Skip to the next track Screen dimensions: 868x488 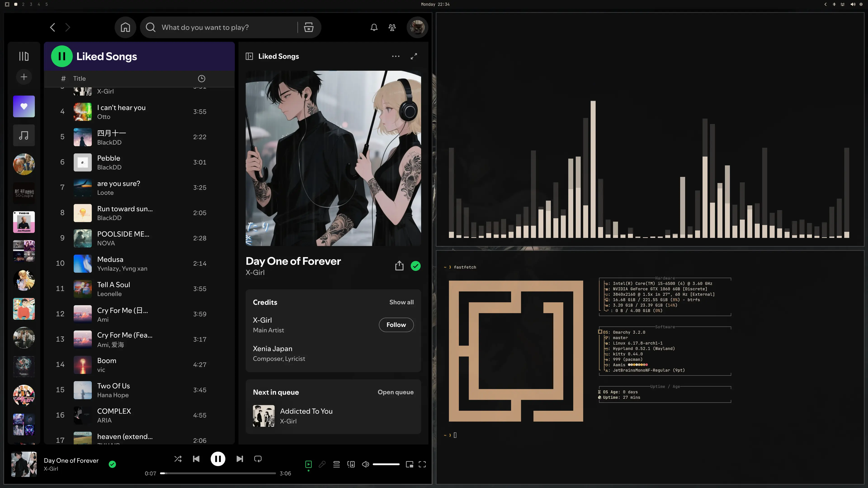tap(239, 459)
